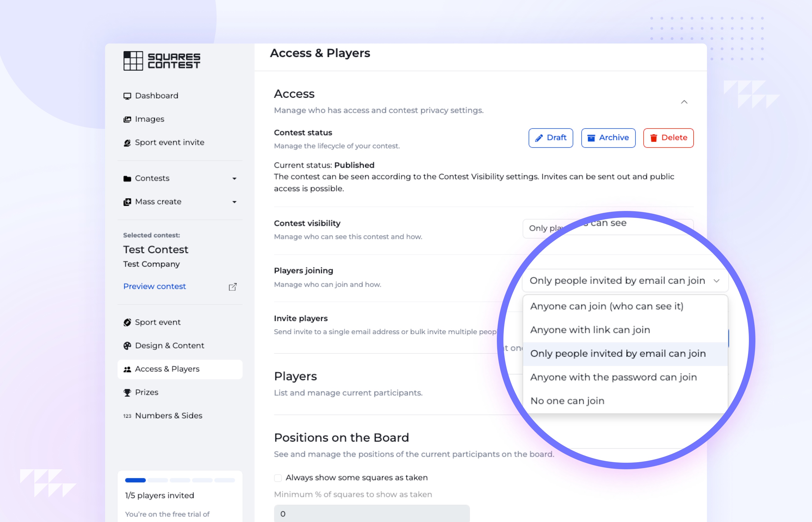Click the Squares Contest logo

(x=162, y=61)
